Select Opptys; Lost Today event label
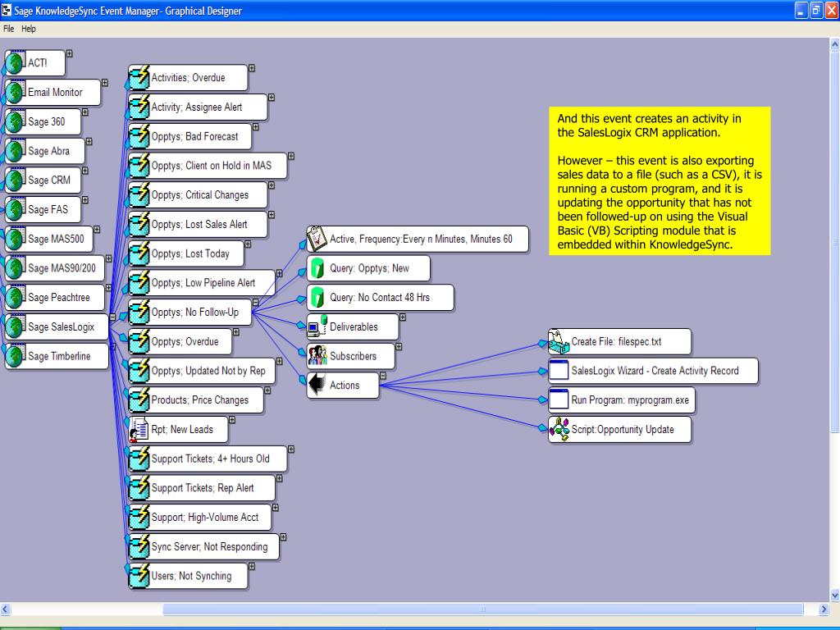 click(x=190, y=254)
